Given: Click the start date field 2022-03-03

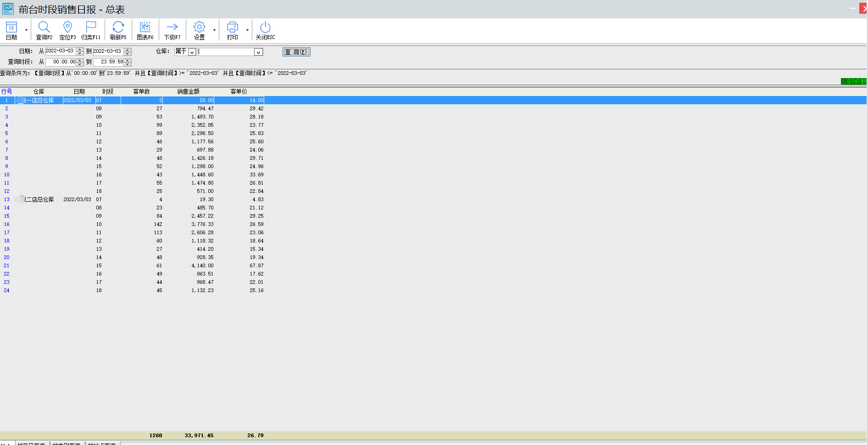Looking at the screenshot, I should [60, 51].
